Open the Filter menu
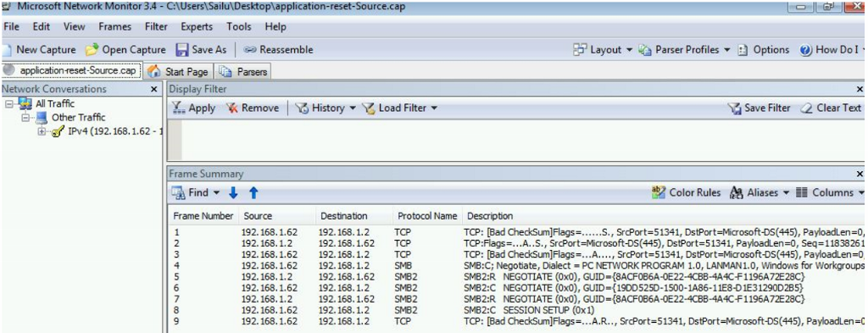868x333 pixels. 156,26
